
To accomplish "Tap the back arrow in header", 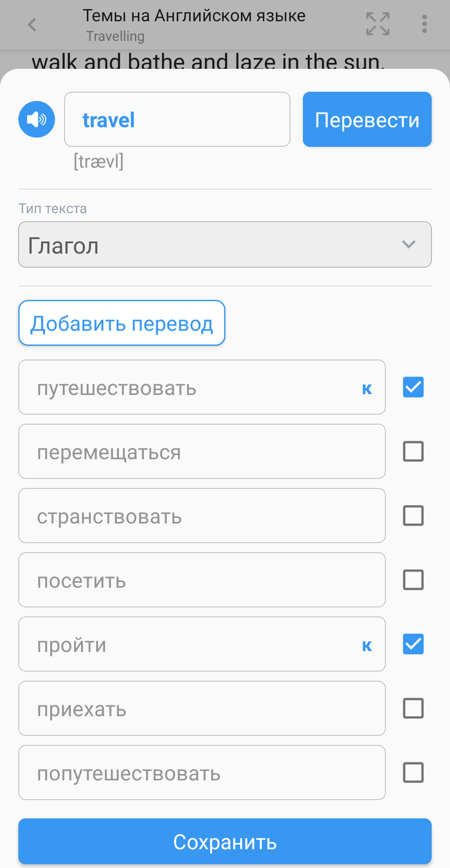I will (32, 25).
